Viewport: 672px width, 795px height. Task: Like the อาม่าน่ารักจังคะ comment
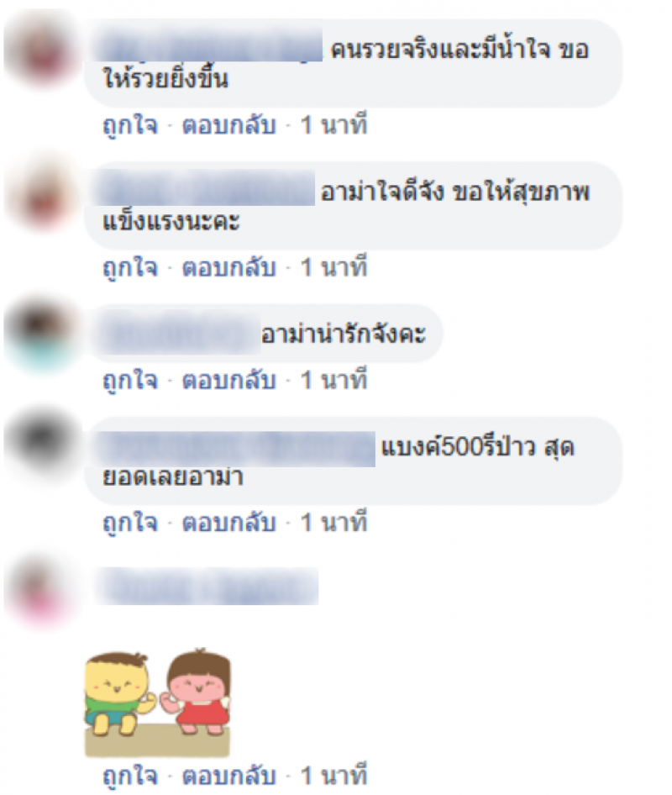pyautogui.click(x=130, y=380)
